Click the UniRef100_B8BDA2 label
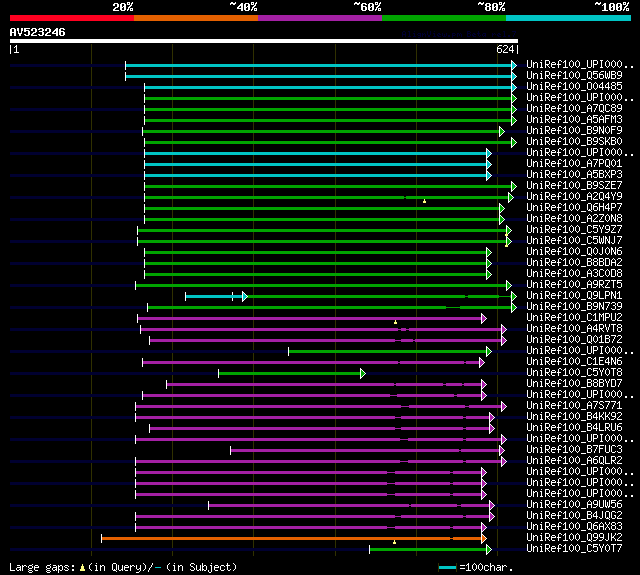 coord(574,263)
